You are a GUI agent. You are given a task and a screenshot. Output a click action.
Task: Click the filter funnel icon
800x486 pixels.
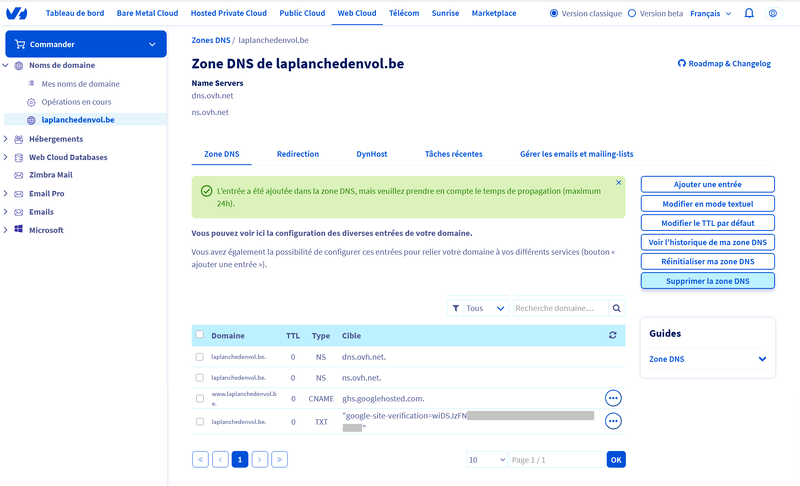tap(456, 308)
